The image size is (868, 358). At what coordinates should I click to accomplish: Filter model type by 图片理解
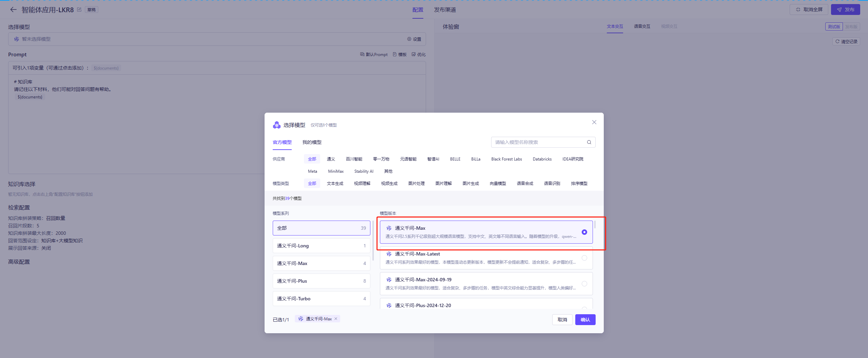[444, 184]
